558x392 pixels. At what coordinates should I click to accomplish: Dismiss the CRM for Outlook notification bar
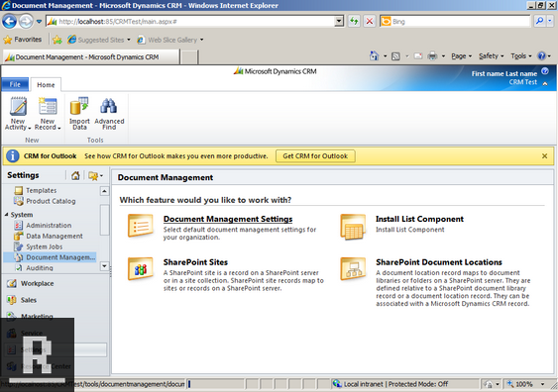tap(544, 156)
